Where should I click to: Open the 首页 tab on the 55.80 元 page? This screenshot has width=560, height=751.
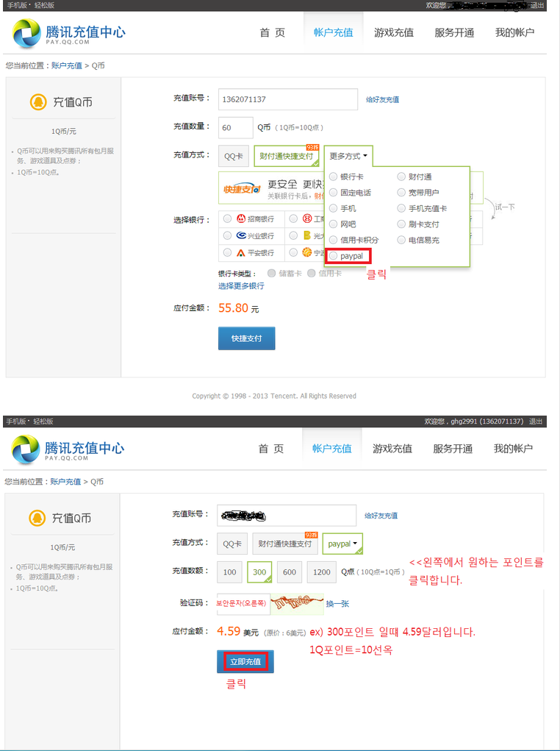click(273, 32)
